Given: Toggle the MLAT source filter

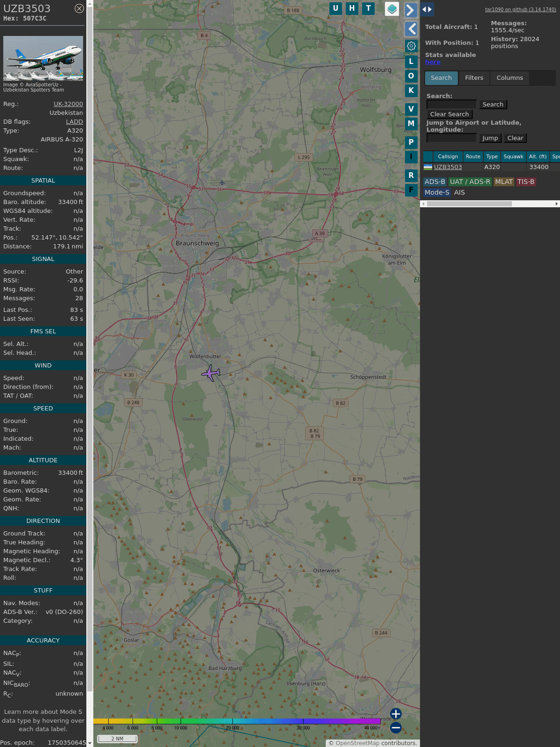Looking at the screenshot, I should (504, 182).
